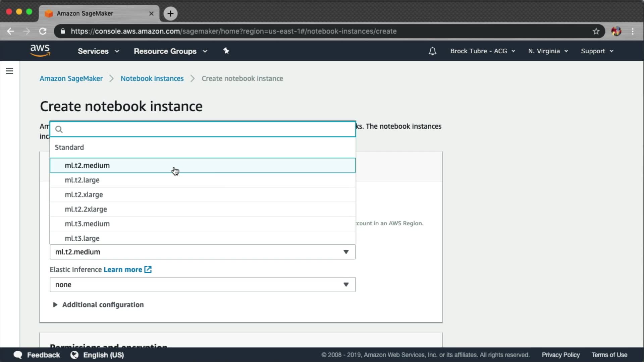The height and width of the screenshot is (362, 644).
Task: Click the external link icon beside Learn more
Action: tap(148, 269)
